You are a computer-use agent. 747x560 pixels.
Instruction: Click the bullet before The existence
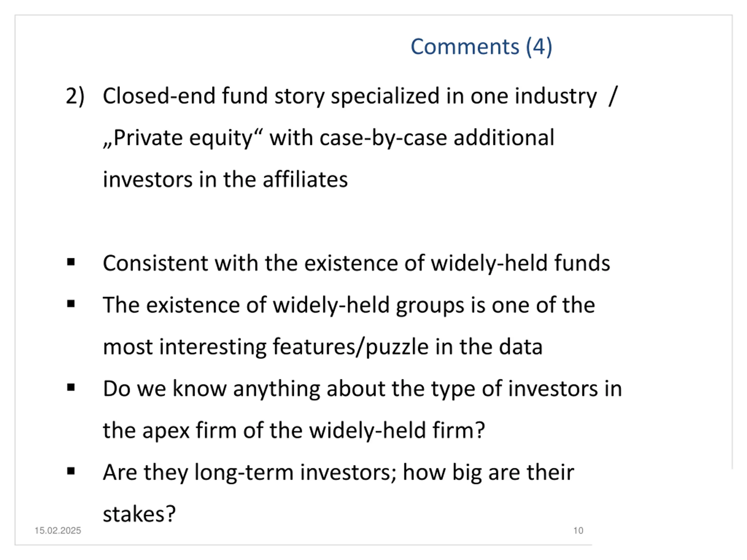(71, 304)
